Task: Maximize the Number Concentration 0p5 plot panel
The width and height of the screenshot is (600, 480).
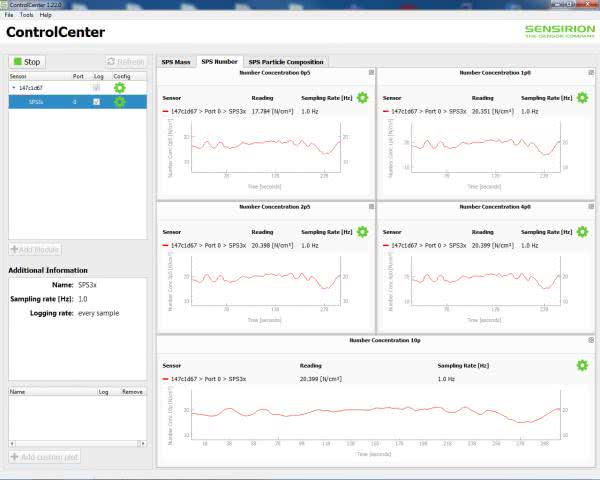Action: click(370, 72)
